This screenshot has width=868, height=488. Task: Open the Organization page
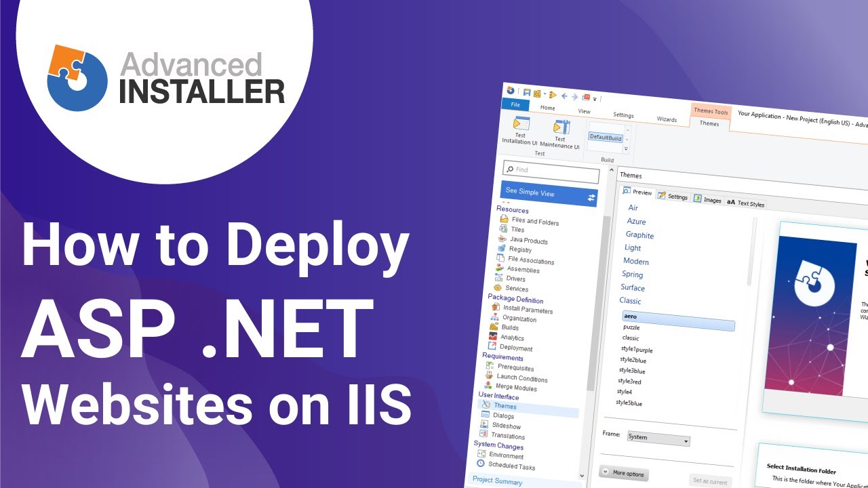519,319
